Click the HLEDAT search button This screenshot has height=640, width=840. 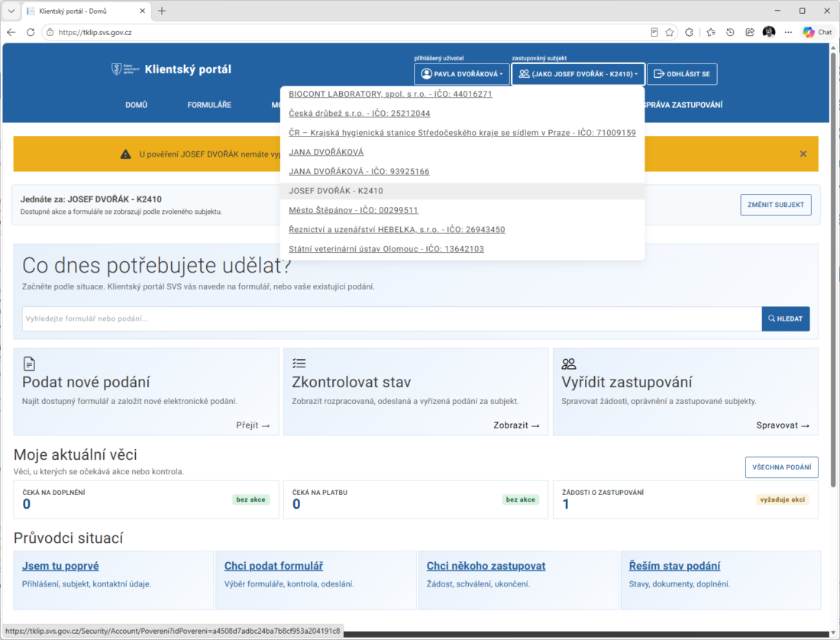point(785,318)
